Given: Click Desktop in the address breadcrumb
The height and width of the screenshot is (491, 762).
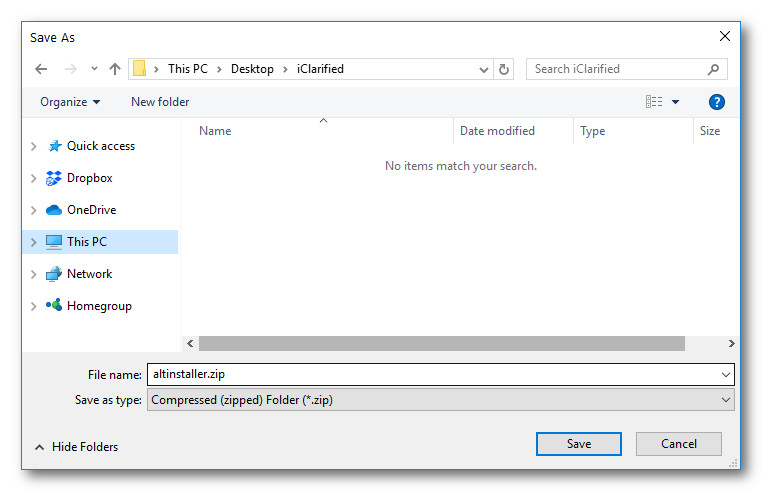Looking at the screenshot, I should click(x=252, y=69).
